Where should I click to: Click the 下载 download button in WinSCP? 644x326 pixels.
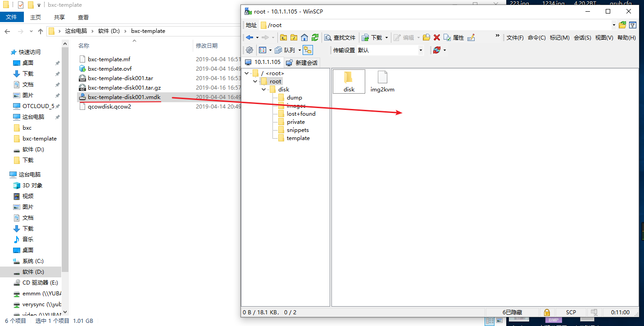[x=372, y=37]
